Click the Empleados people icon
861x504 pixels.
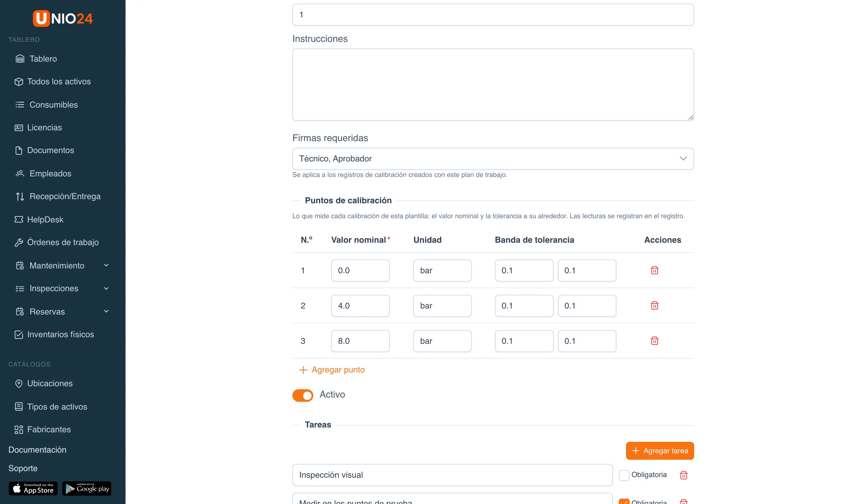[20, 174]
